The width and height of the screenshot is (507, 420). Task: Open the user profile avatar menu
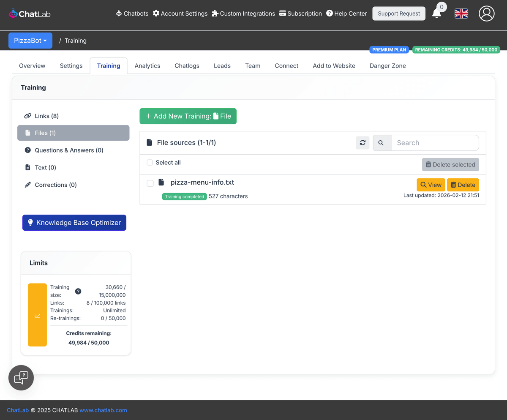(x=486, y=14)
